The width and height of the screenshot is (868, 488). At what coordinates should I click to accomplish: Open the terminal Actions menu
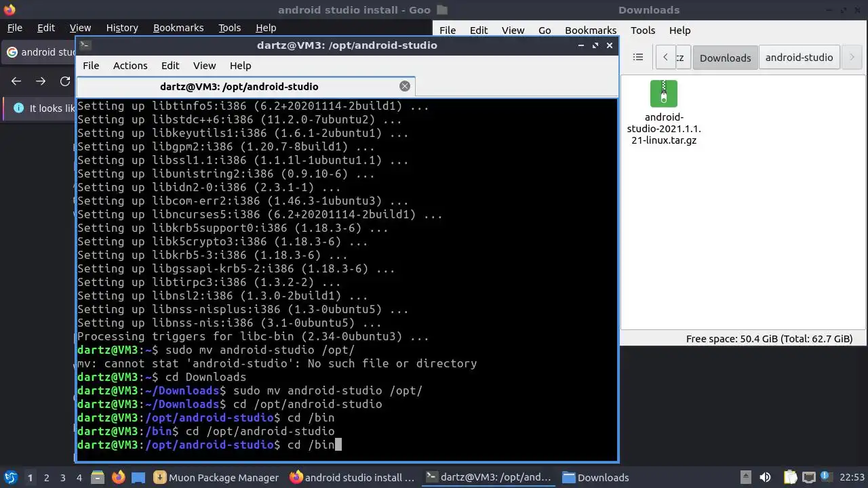tap(130, 66)
